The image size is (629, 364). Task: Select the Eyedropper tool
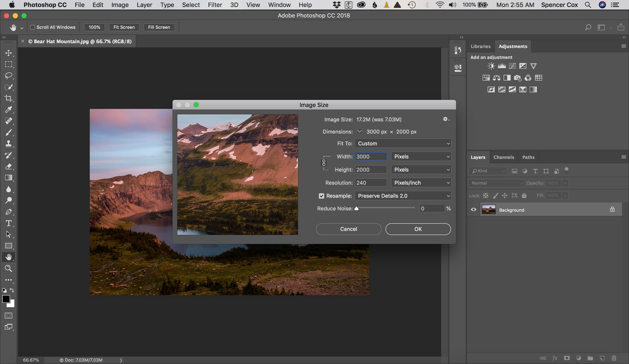tap(8, 109)
